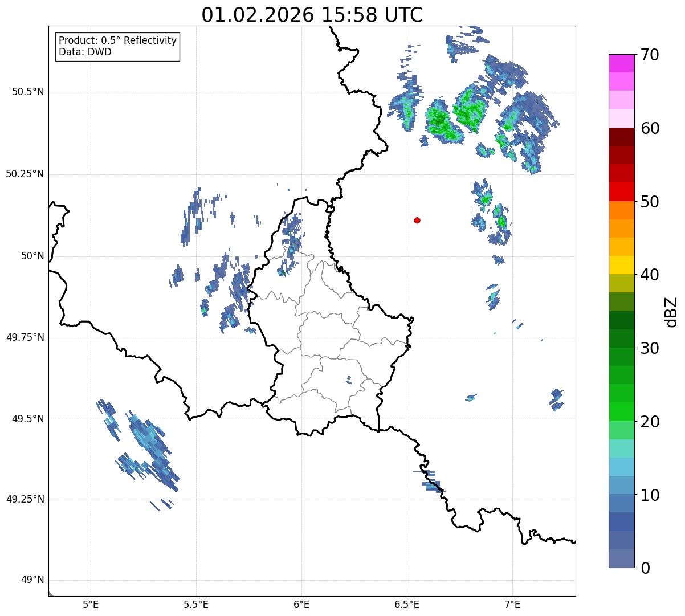Click the olive segment below 40 dBZ
685x616 pixels.
coord(621,284)
